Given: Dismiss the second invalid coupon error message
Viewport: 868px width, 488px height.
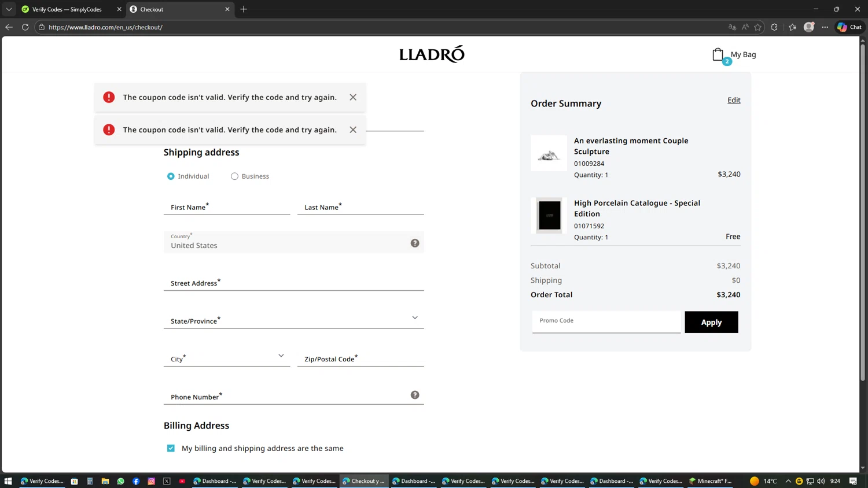Looking at the screenshot, I should click(353, 130).
